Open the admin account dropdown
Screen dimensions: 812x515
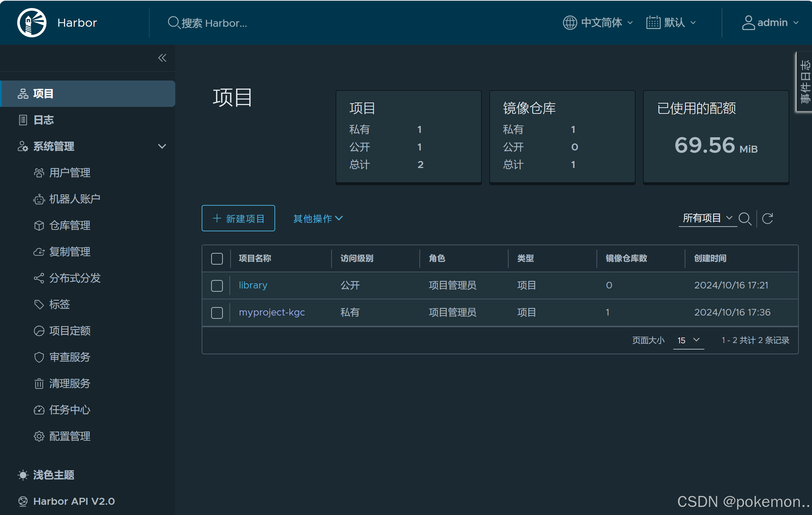(770, 23)
